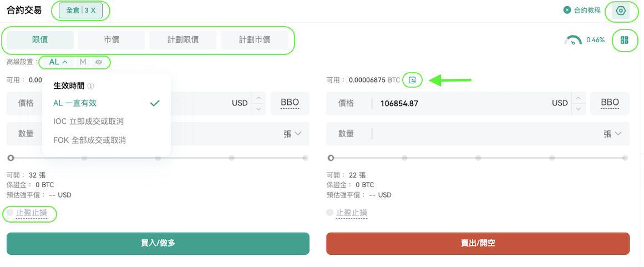Open the hexagon settings icon
644x267 pixels.
coord(621,11)
